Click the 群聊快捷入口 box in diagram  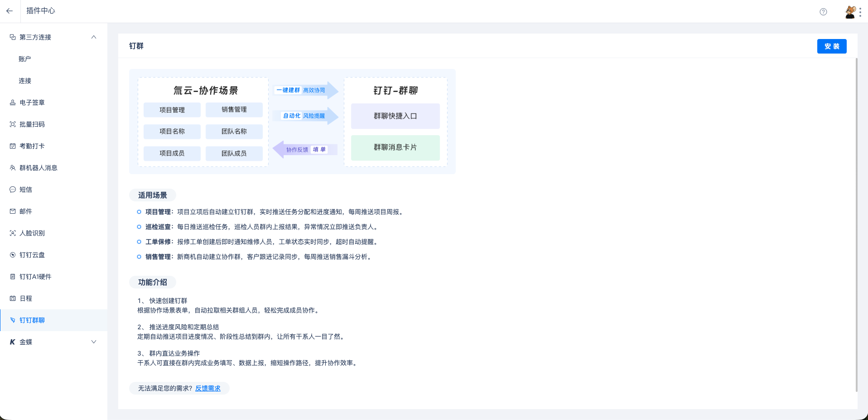[x=395, y=116]
